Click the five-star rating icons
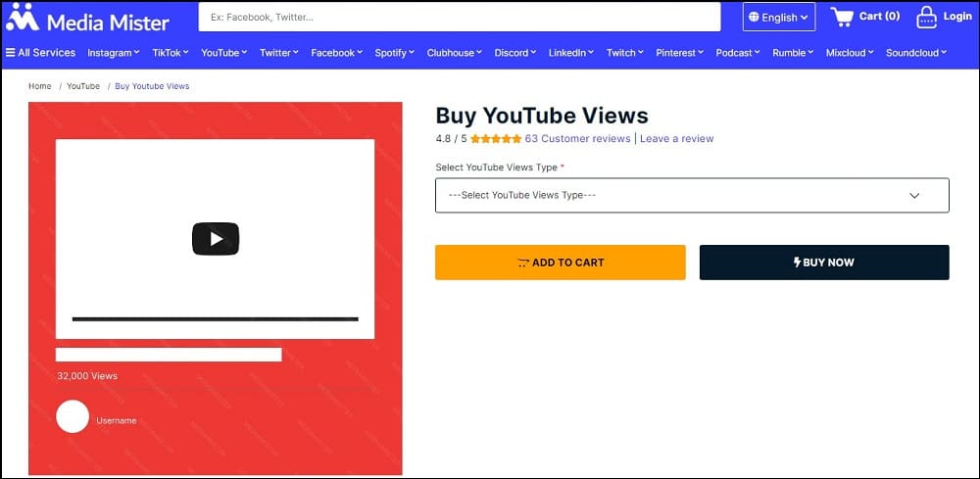 pos(496,139)
